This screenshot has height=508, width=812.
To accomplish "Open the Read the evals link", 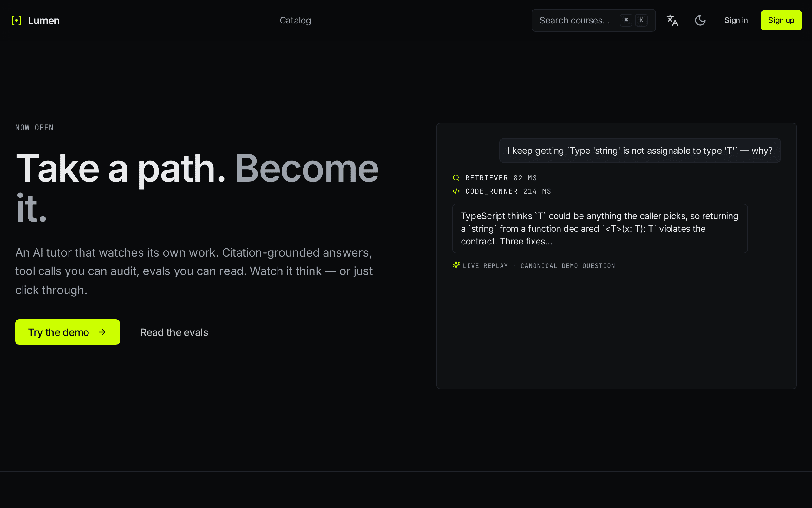I will coord(174,332).
